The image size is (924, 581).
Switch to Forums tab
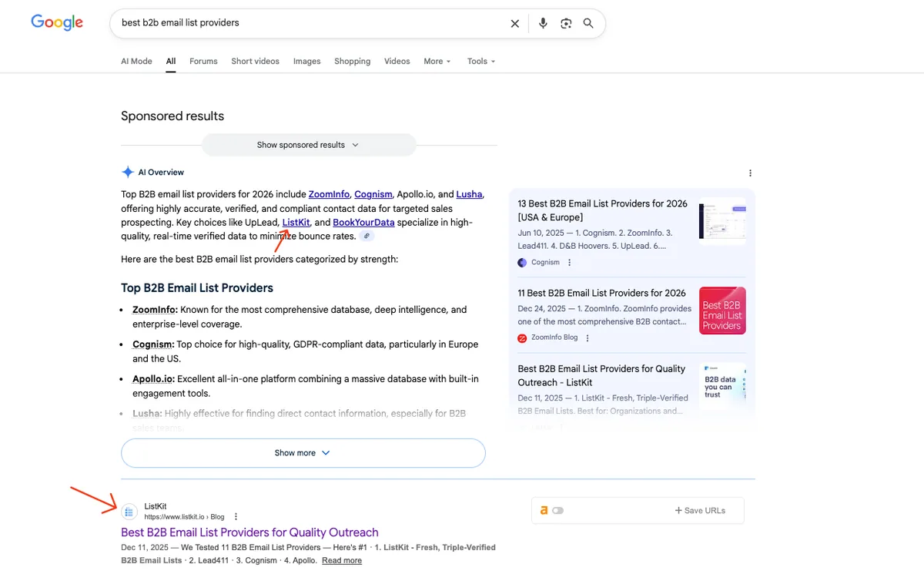(x=203, y=62)
